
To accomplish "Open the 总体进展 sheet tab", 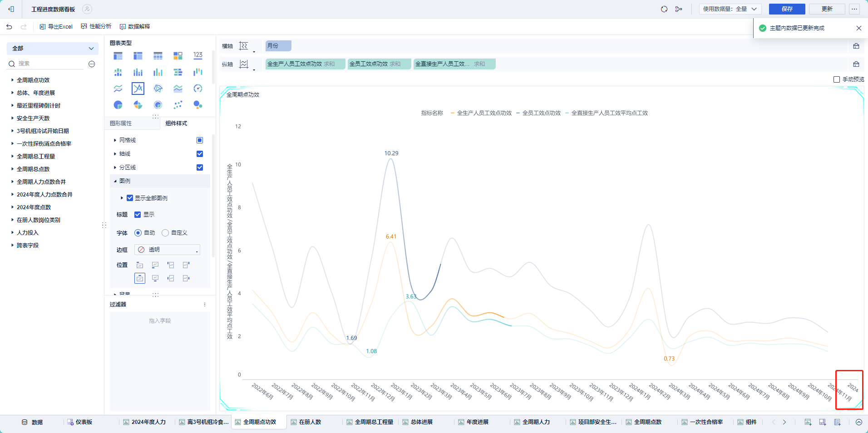I will tap(421, 422).
